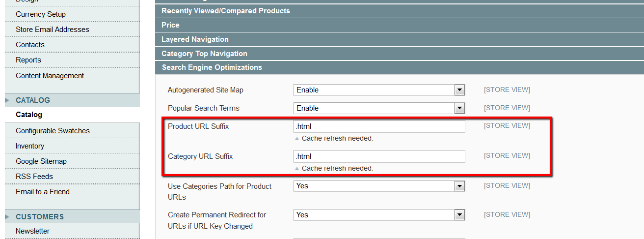
Task: Collapse the CATALOG sidebar group
Action: tap(72, 100)
